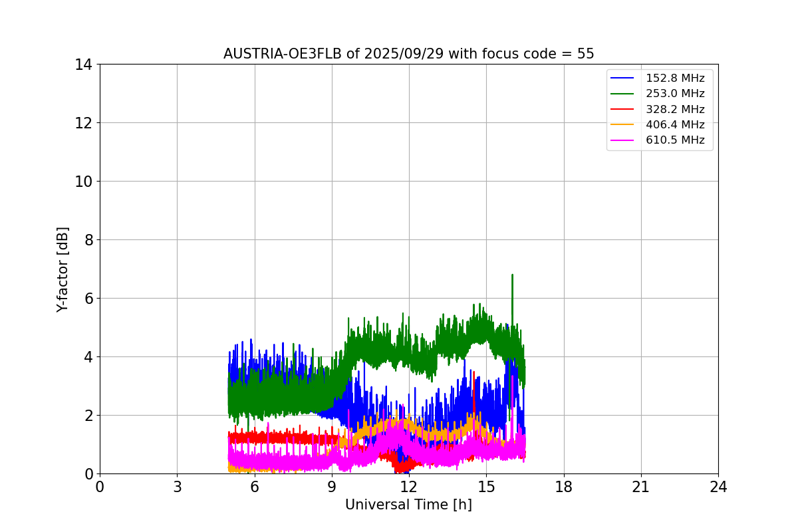Click the x-axis tick label '9'

[x=332, y=487]
